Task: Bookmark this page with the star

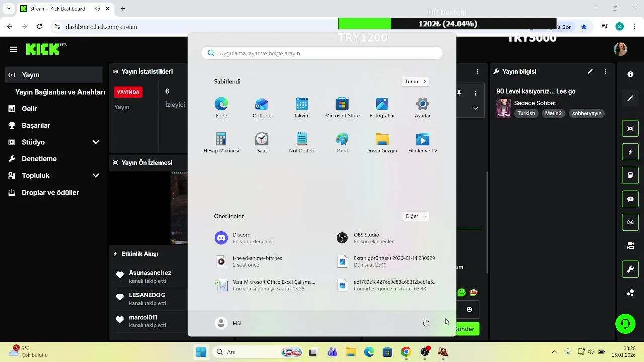Action: point(584,27)
